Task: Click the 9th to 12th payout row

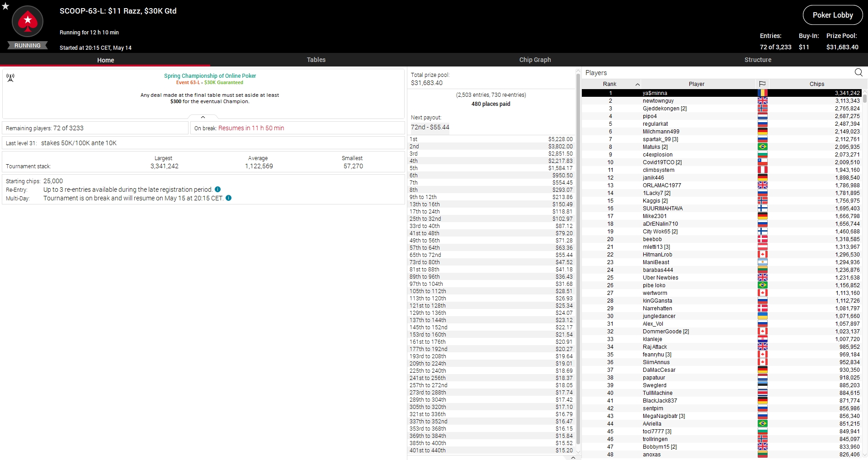Action: click(x=491, y=197)
